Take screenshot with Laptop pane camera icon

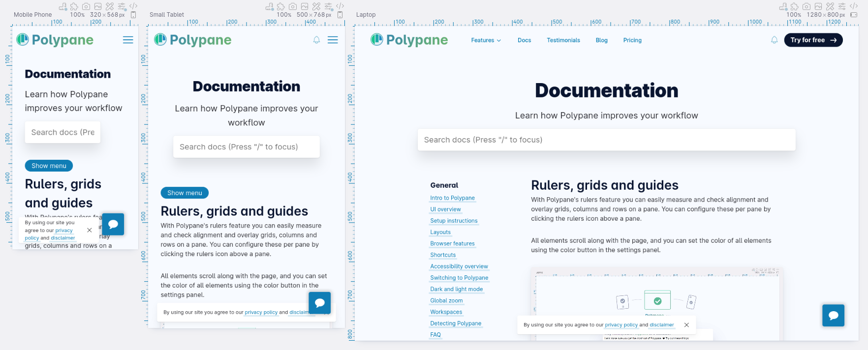point(806,6)
